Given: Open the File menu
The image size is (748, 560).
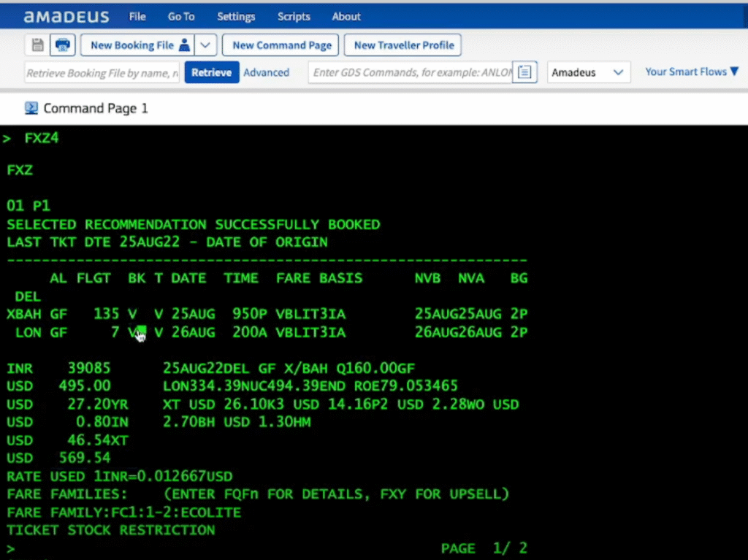Looking at the screenshot, I should (137, 16).
